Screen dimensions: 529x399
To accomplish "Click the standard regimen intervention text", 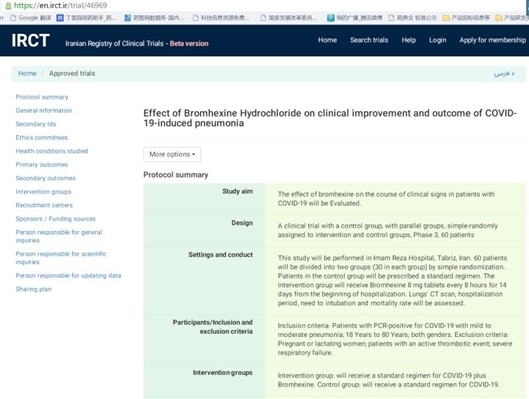I will (x=388, y=380).
